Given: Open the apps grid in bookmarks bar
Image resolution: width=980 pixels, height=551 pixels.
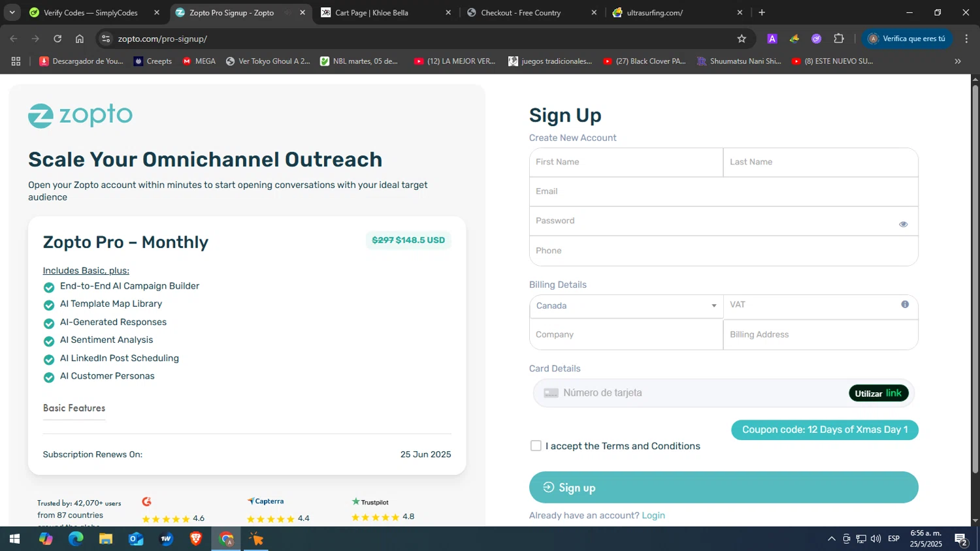Looking at the screenshot, I should pos(16,61).
